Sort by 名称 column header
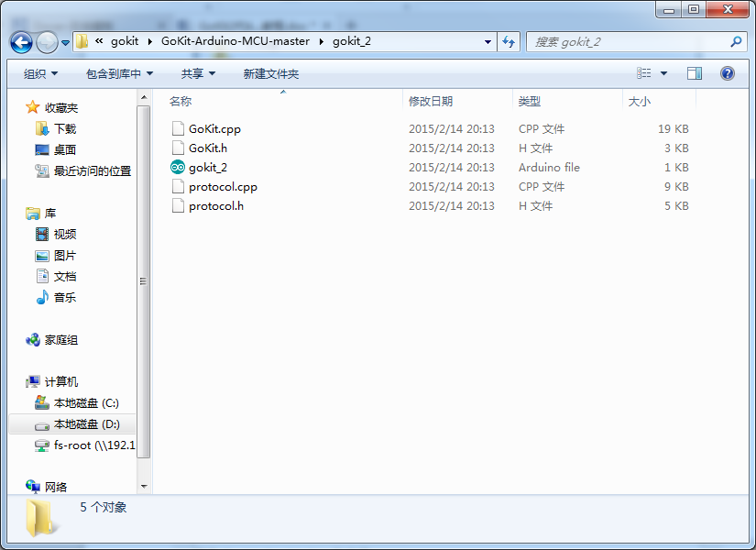This screenshot has height=550, width=756. click(181, 102)
